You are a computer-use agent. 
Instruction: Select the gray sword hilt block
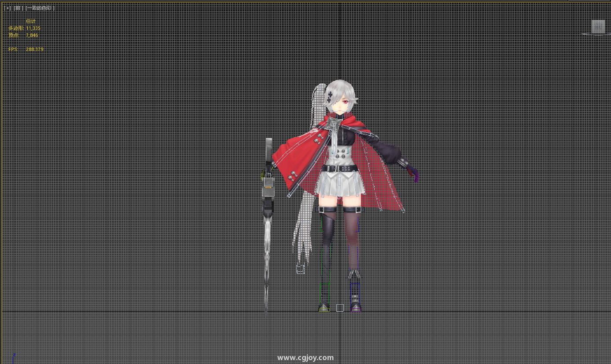pos(268,192)
